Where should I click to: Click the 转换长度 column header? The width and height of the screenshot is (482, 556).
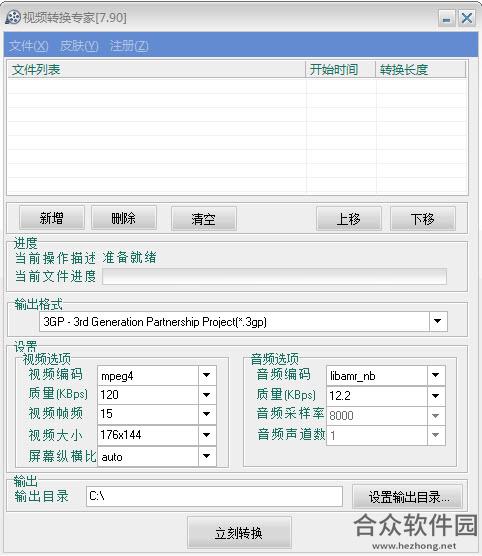click(421, 70)
